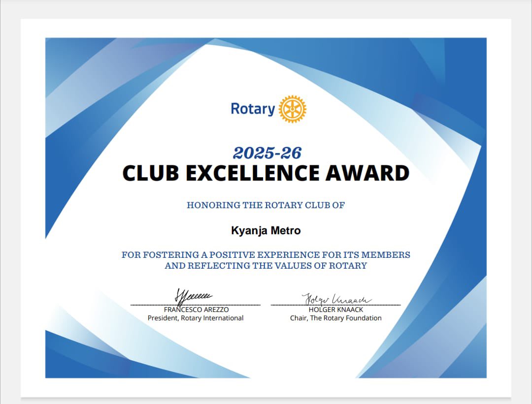This screenshot has width=532, height=404.
Task: Click the name 'HOLGER KNAACK'
Action: [336, 310]
